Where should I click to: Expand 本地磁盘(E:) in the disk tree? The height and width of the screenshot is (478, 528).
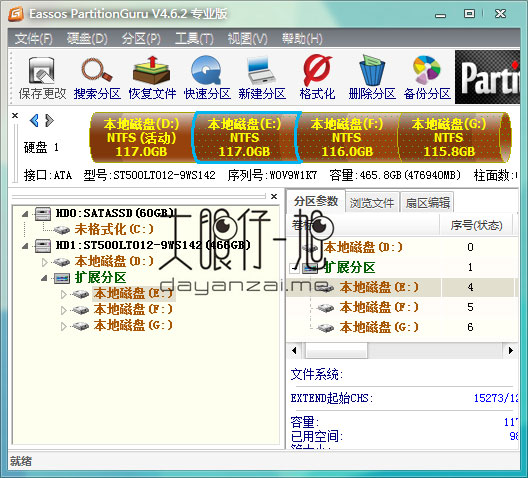(63, 294)
